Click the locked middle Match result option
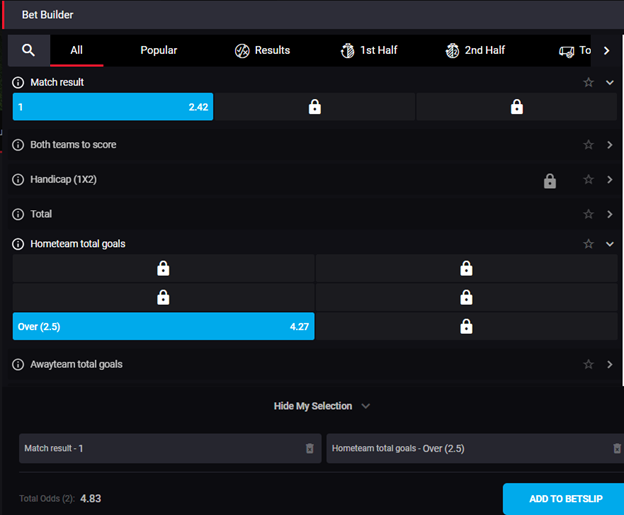The image size is (624, 515). tap(315, 107)
